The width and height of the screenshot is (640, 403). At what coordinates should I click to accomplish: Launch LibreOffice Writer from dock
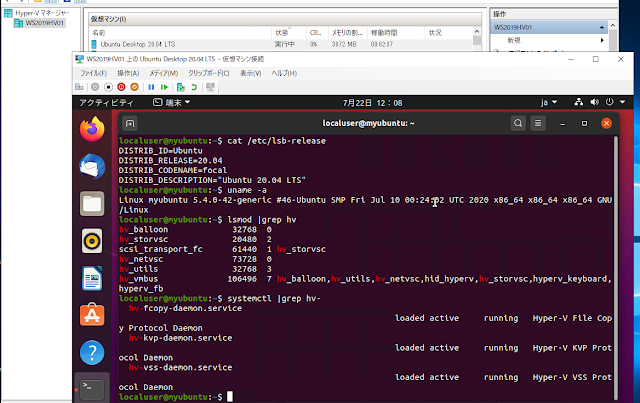pos(92,278)
